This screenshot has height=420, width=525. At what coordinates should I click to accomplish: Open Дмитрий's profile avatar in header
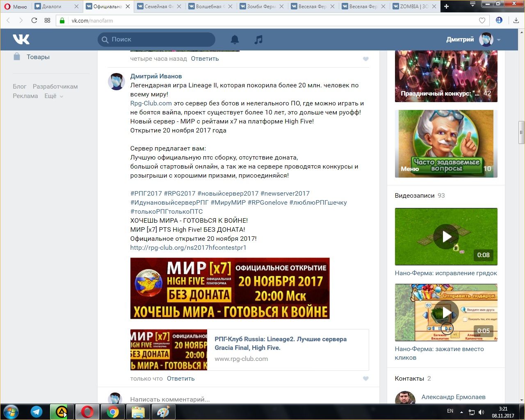(x=486, y=39)
